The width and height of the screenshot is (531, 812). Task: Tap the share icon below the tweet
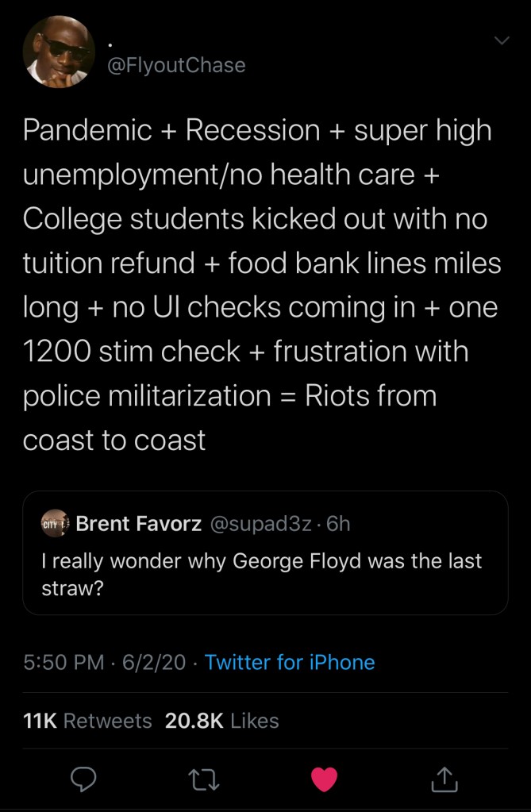pos(444,780)
